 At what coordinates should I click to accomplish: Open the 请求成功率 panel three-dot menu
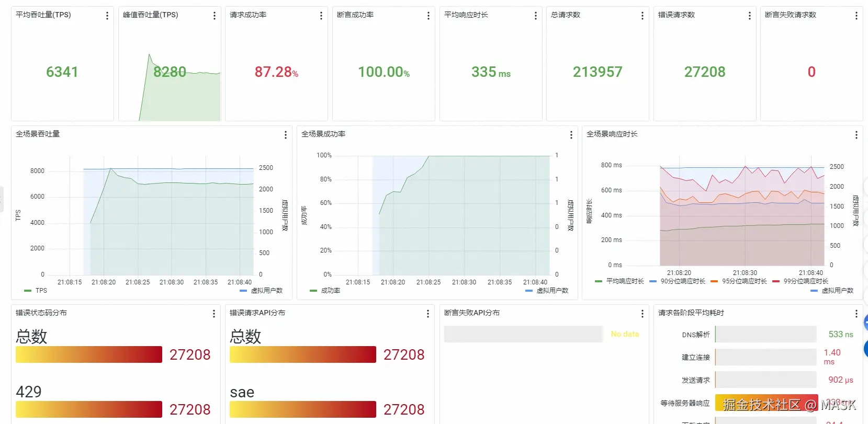click(x=321, y=16)
